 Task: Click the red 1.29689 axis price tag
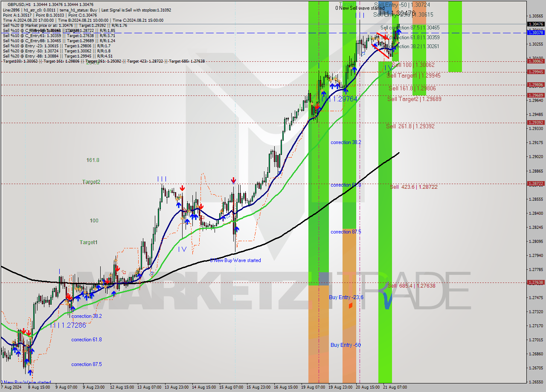click(x=535, y=95)
